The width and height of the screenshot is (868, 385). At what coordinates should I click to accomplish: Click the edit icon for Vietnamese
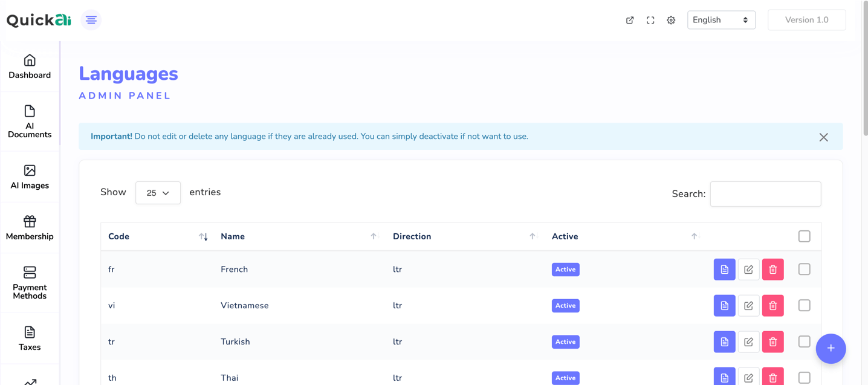(748, 306)
